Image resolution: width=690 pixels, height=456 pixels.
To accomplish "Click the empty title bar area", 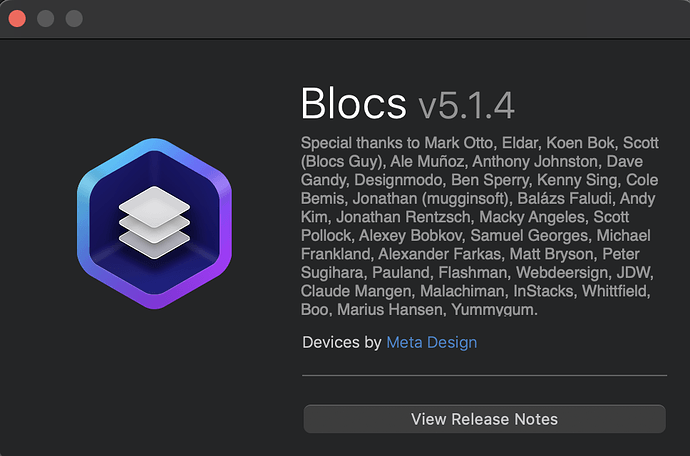I will [x=380, y=19].
